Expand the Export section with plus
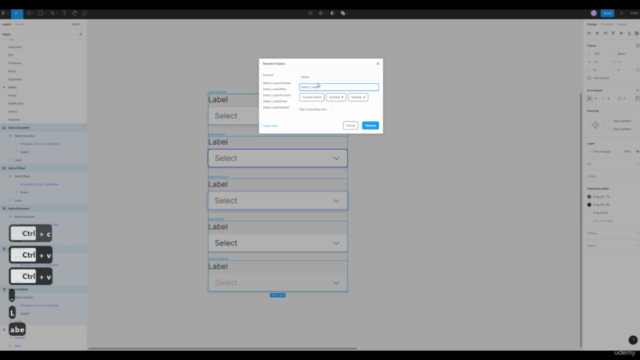This screenshot has width=640, height=360. tap(637, 245)
